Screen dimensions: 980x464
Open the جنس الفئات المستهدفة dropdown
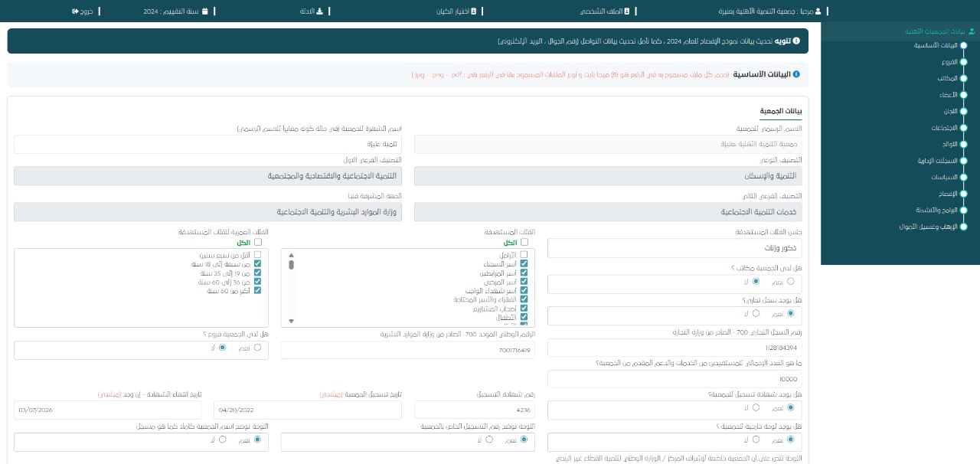tap(674, 248)
